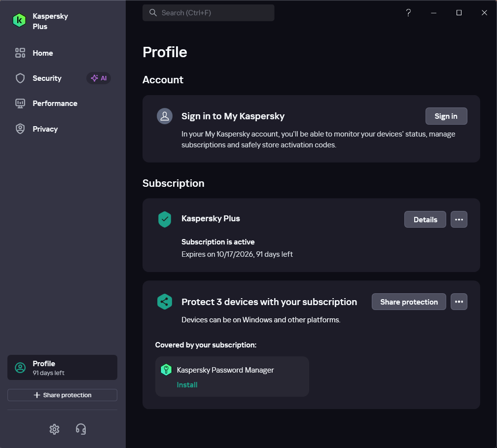Click the sidebar Share protection button

tap(63, 395)
